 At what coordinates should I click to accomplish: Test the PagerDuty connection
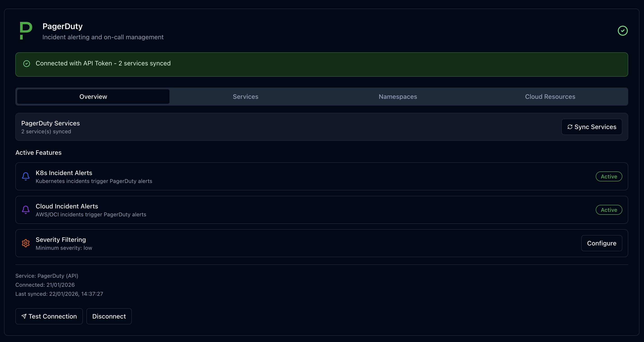pos(49,316)
